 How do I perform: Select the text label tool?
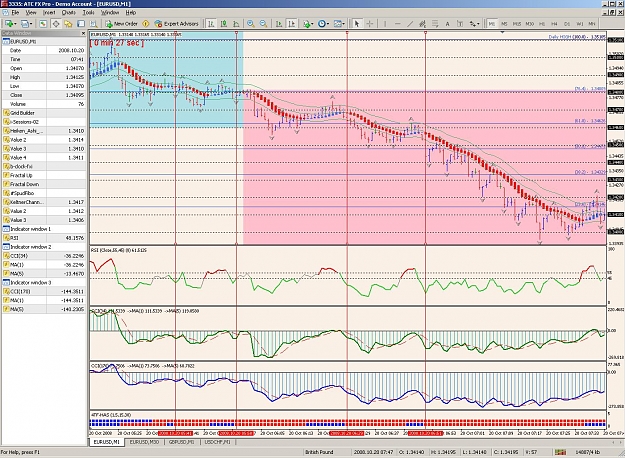[460, 24]
